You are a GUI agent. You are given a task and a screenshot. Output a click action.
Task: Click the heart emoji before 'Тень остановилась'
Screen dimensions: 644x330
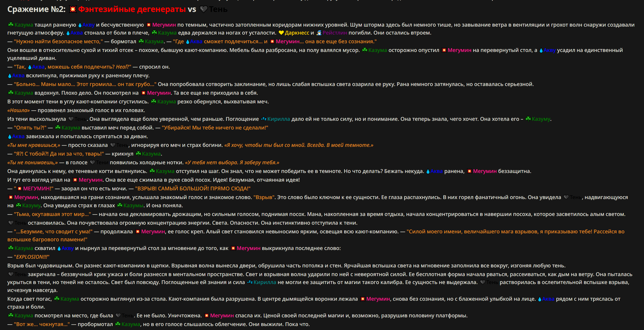tap(11, 223)
